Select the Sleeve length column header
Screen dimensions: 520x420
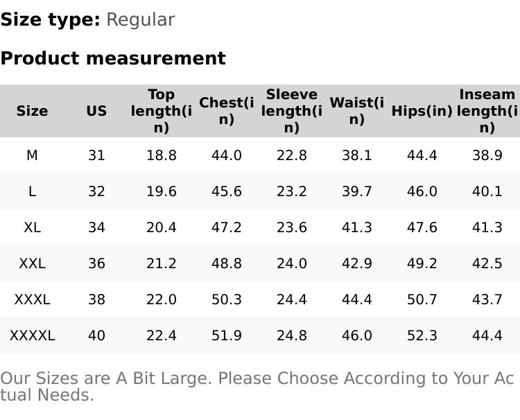point(291,111)
